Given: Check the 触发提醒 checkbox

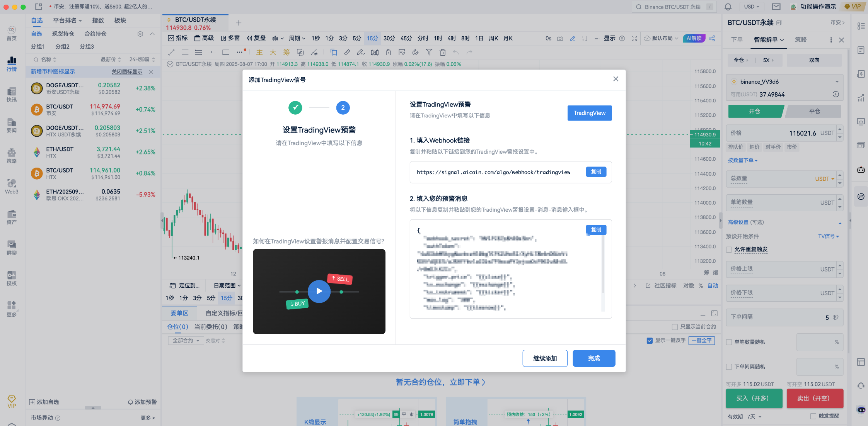Looking at the screenshot, I should tap(813, 416).
